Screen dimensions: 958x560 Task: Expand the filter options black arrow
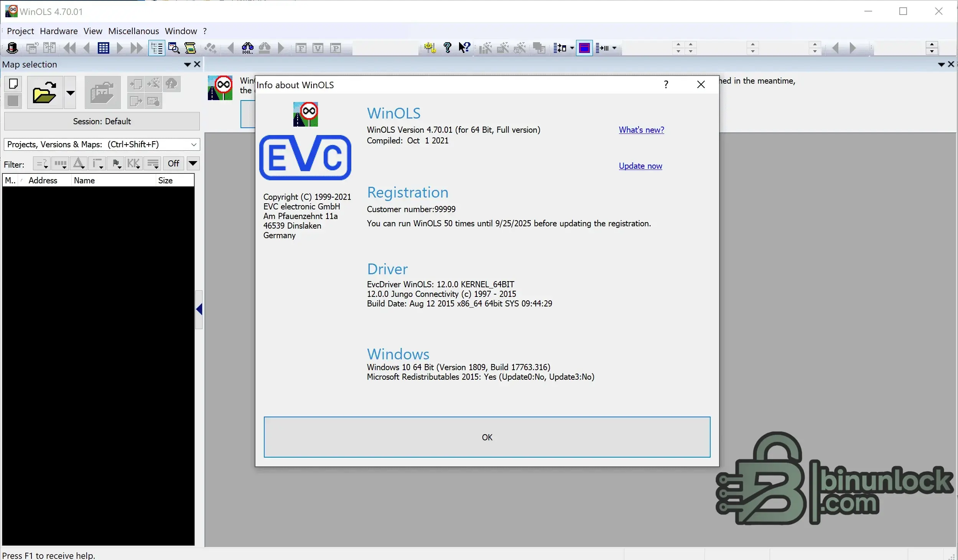pos(193,164)
